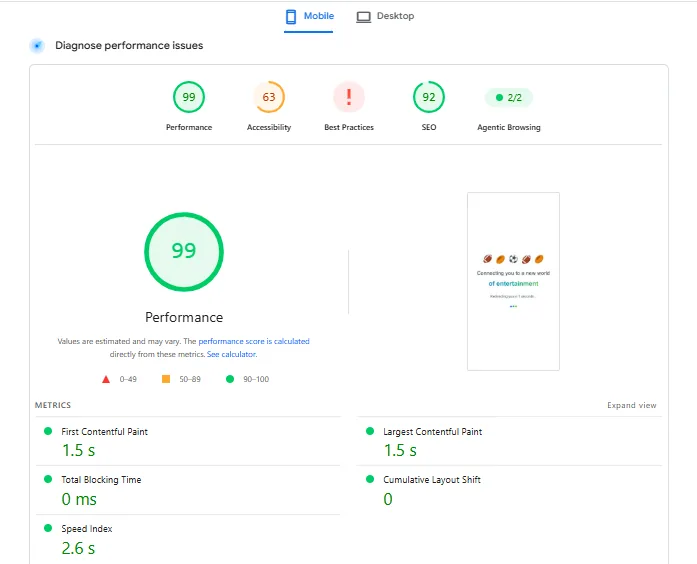Click the 90–100 legend range text
Screen dimensions: 697x564
256,379
